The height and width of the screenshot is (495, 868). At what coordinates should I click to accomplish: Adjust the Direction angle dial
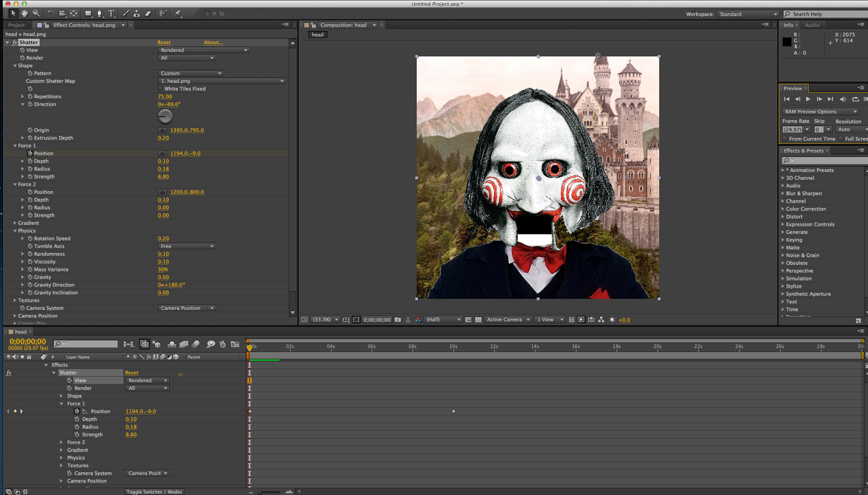point(165,116)
